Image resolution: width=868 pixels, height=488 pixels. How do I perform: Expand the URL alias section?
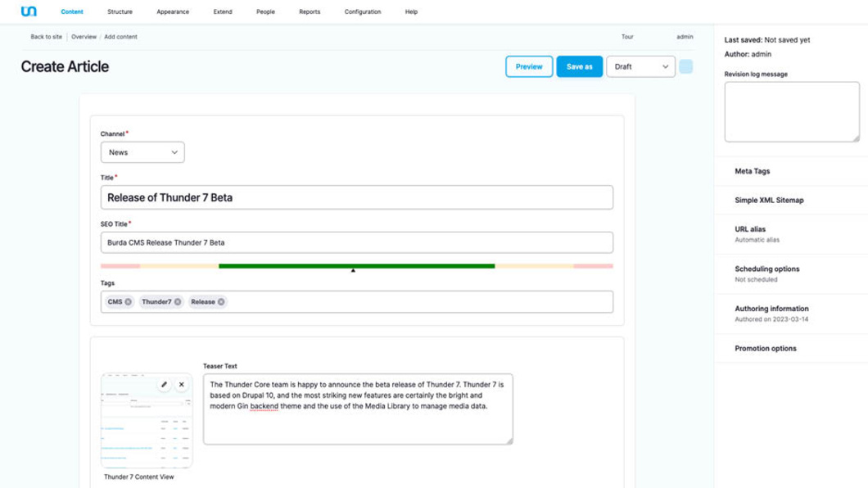[750, 229]
